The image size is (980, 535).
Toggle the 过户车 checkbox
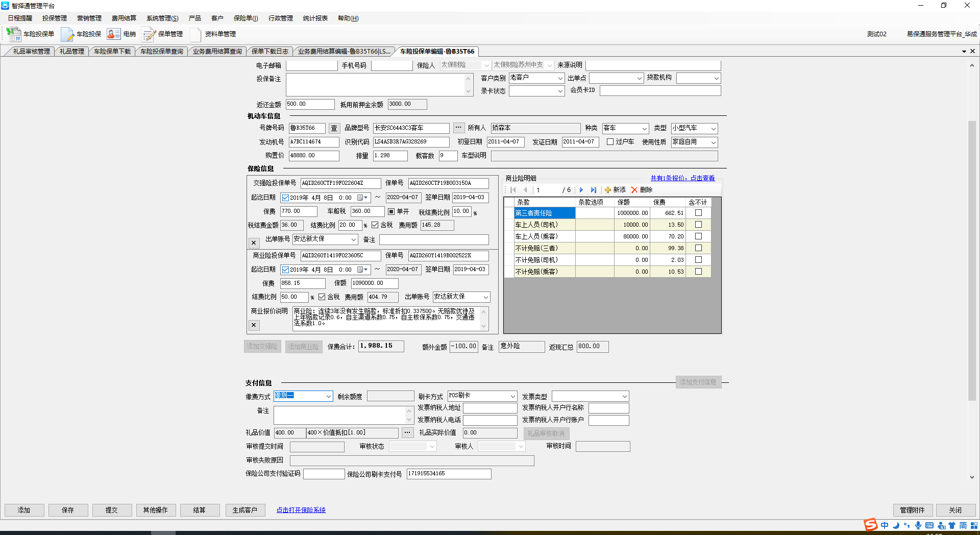(610, 142)
